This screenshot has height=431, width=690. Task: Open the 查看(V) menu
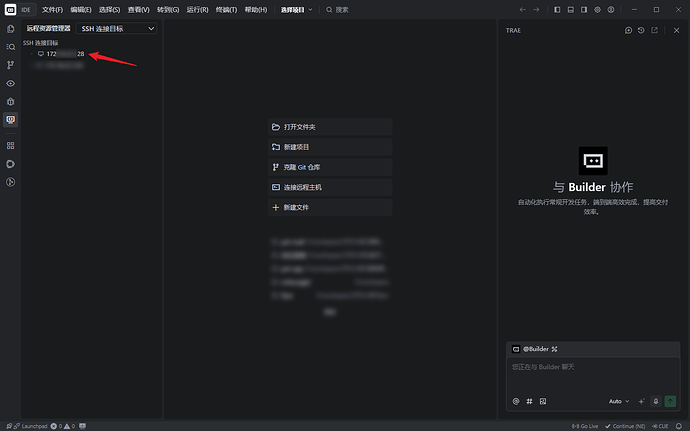click(x=139, y=10)
